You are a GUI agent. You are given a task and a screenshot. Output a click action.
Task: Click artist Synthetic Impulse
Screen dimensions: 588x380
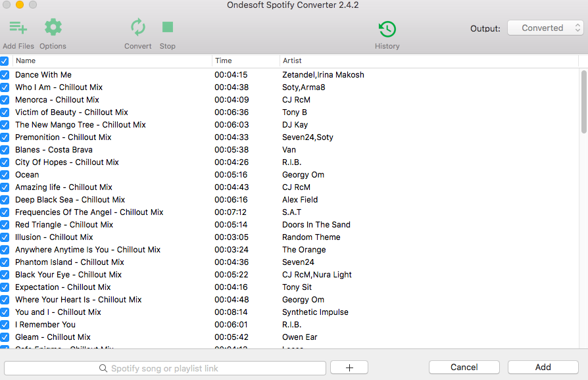point(315,312)
